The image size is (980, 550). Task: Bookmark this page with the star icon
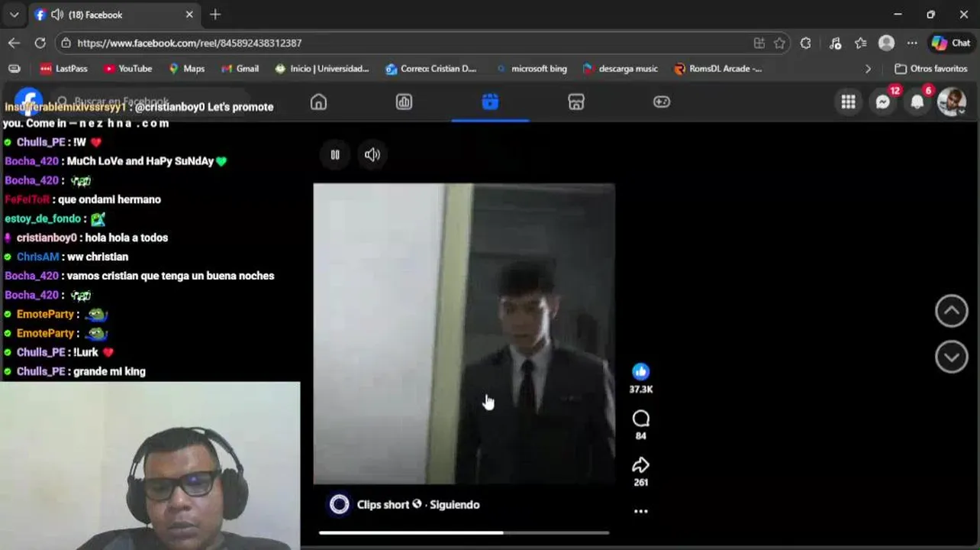tap(779, 44)
